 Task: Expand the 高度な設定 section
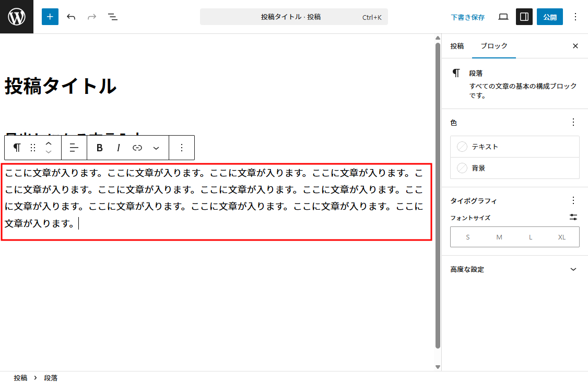coord(514,269)
